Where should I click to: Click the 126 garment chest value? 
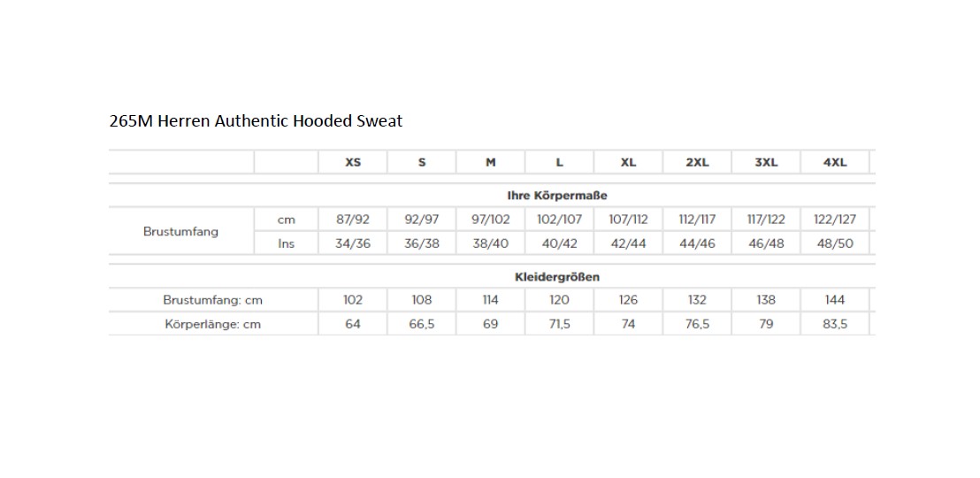(628, 300)
